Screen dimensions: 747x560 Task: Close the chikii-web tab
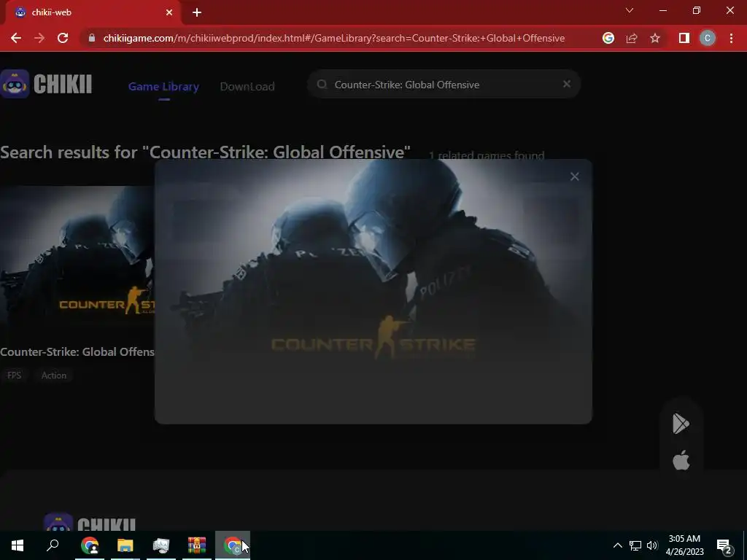[x=169, y=12]
